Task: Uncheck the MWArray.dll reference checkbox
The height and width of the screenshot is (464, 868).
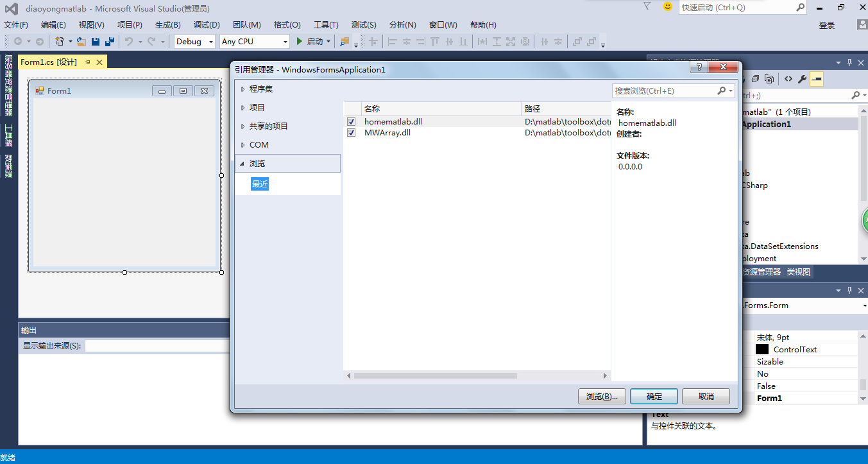Action: (x=351, y=133)
